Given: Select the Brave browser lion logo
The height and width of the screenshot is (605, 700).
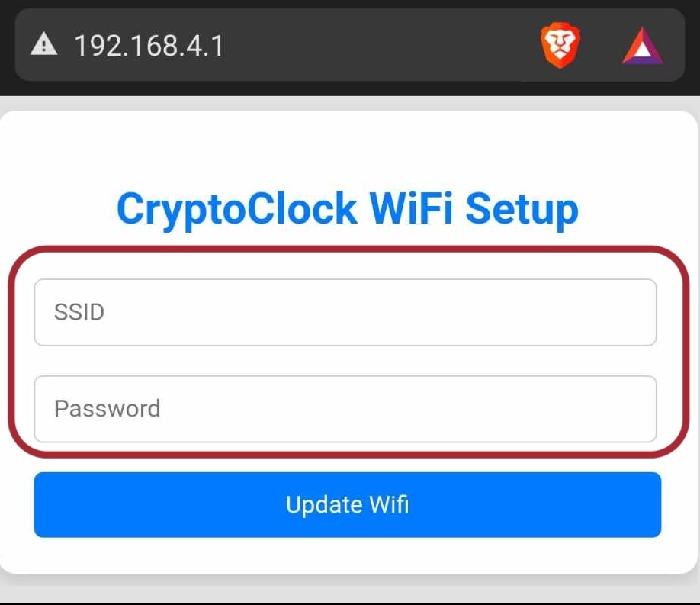Looking at the screenshot, I should coord(560,46).
